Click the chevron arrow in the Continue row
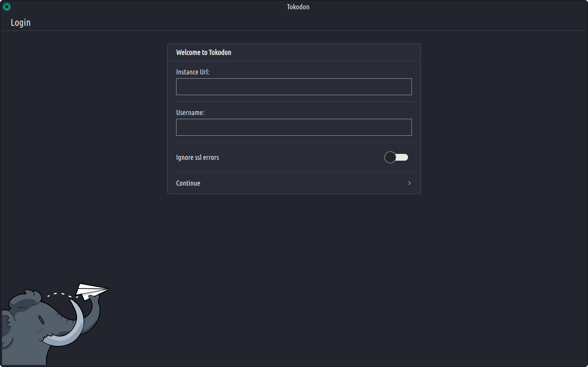This screenshot has height=367, width=588. [409, 183]
